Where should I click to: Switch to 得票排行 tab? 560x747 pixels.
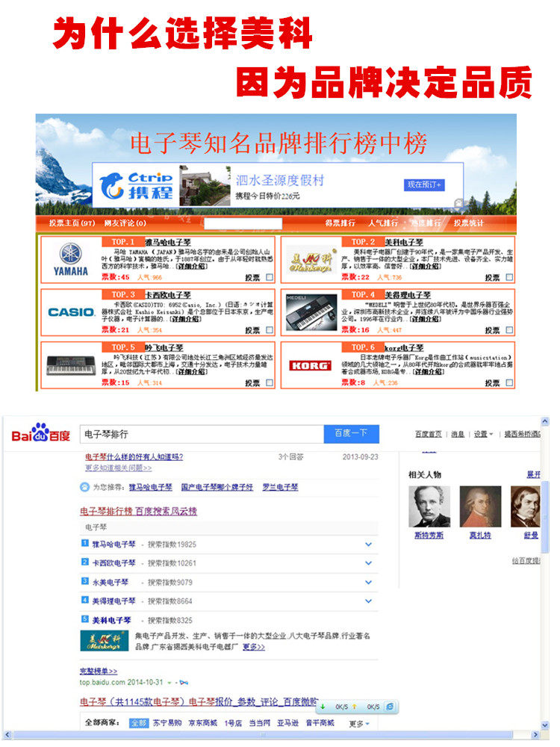(340, 223)
